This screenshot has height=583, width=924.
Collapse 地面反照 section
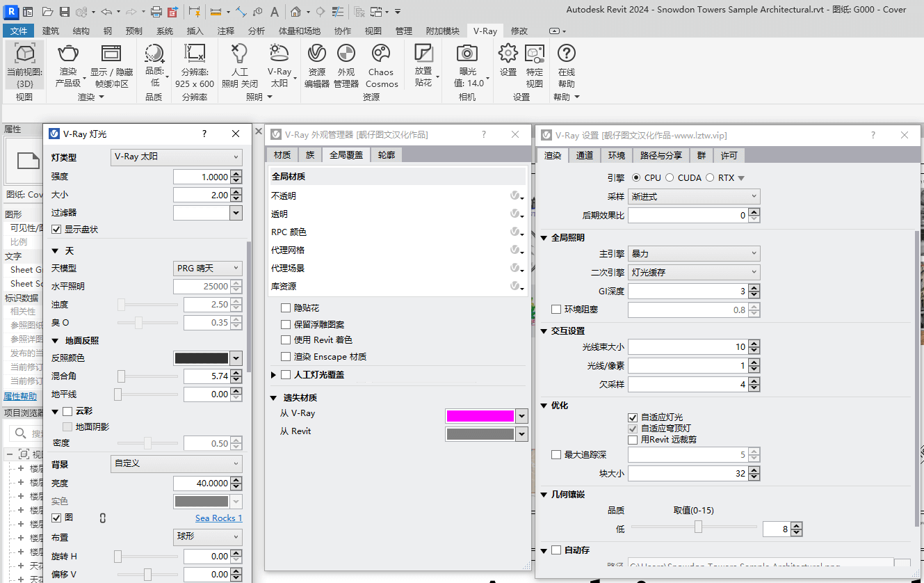[56, 341]
